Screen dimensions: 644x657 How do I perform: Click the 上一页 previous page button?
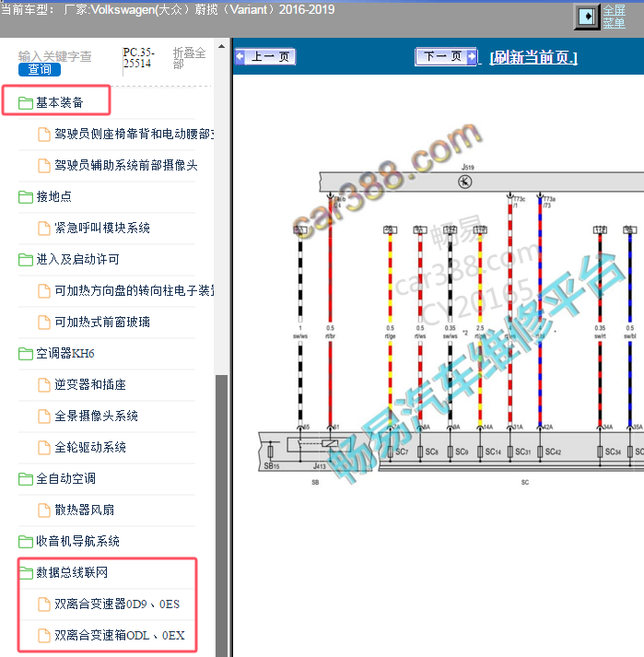click(x=265, y=56)
